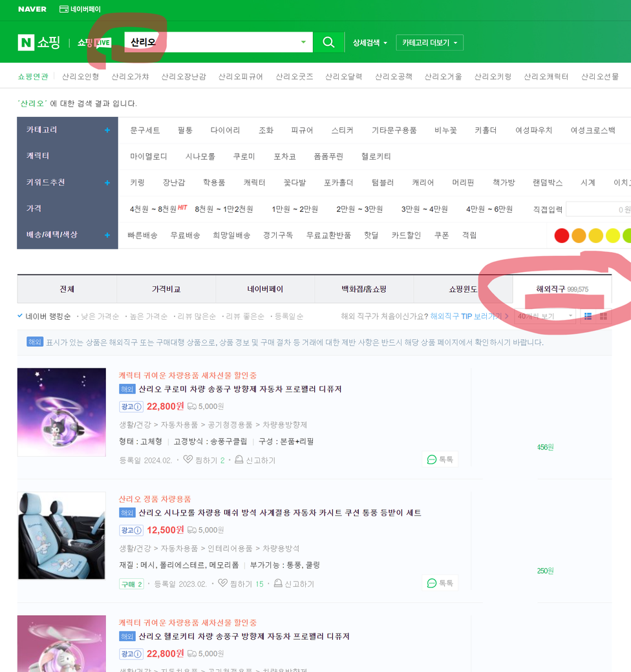Switch to list view layout icon
The width and height of the screenshot is (631, 672).
[588, 317]
